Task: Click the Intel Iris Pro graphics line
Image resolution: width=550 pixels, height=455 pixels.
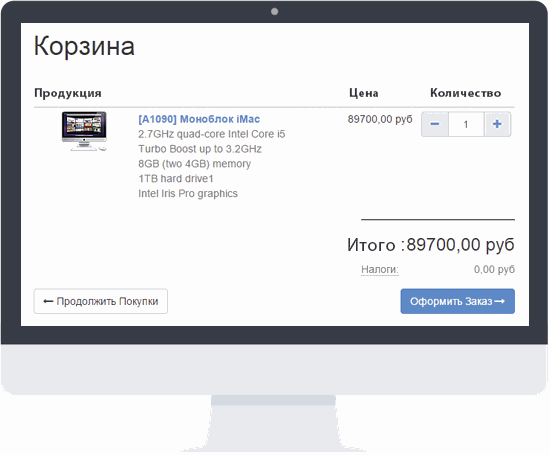Action: [188, 194]
